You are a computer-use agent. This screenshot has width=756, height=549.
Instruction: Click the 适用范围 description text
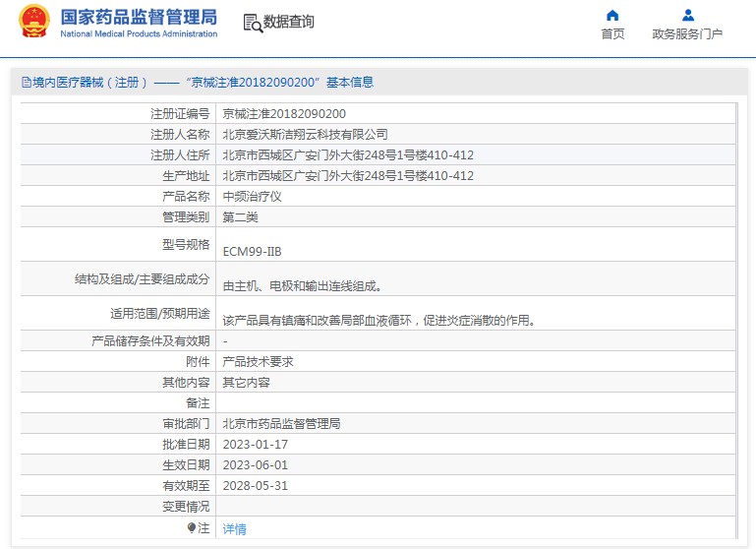click(x=379, y=321)
